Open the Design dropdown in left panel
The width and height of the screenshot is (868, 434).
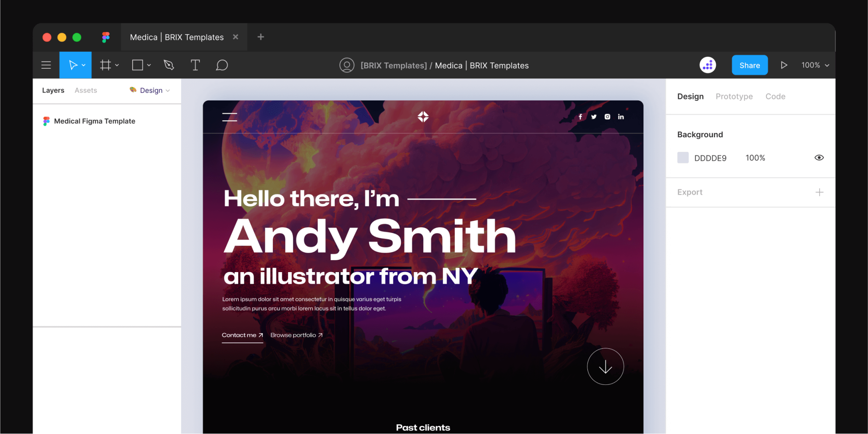[150, 90]
